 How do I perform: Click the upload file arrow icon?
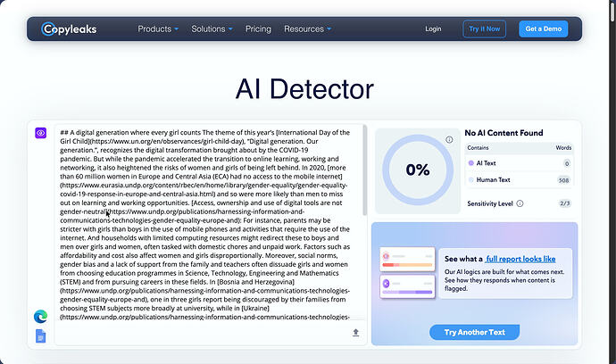(x=355, y=333)
